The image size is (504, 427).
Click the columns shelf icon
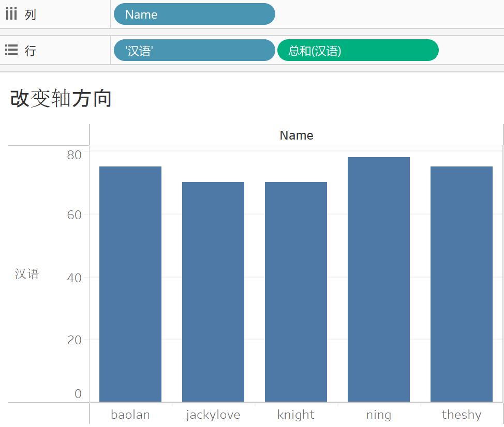(x=11, y=14)
